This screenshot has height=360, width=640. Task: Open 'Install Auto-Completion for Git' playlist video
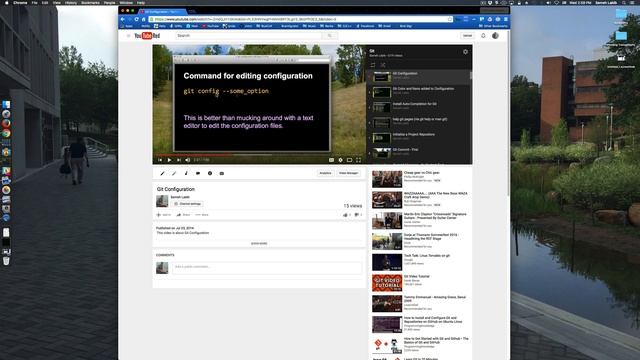pos(418,107)
